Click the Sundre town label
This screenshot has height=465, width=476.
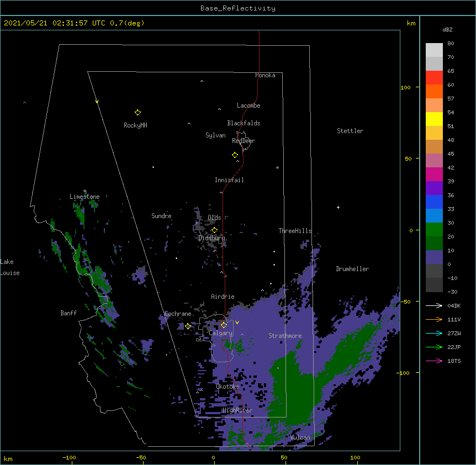pyautogui.click(x=161, y=216)
